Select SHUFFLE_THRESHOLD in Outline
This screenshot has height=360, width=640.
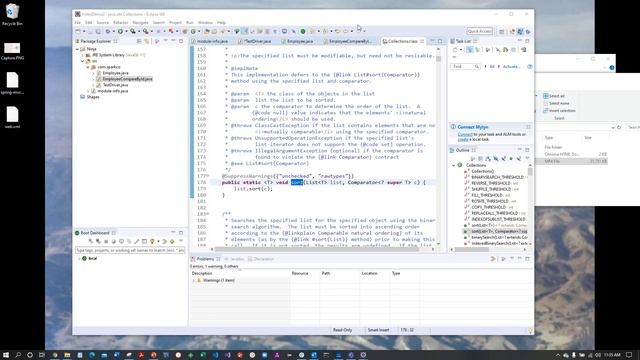491,189
